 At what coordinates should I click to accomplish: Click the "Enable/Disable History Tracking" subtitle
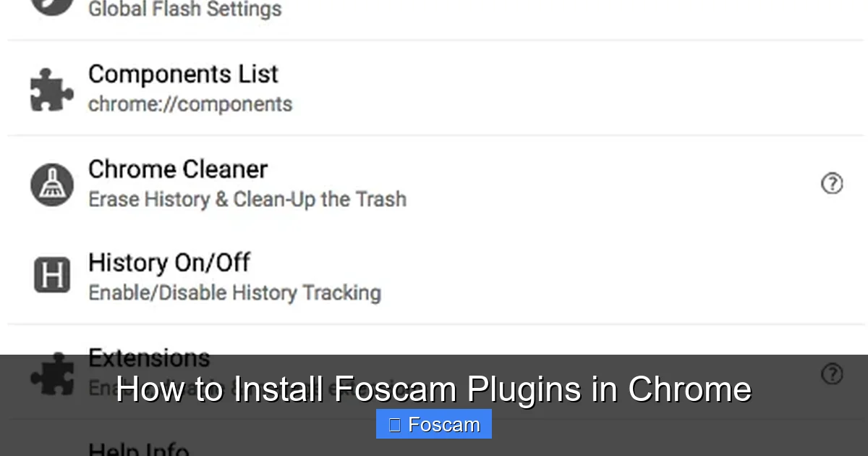pyautogui.click(x=233, y=292)
